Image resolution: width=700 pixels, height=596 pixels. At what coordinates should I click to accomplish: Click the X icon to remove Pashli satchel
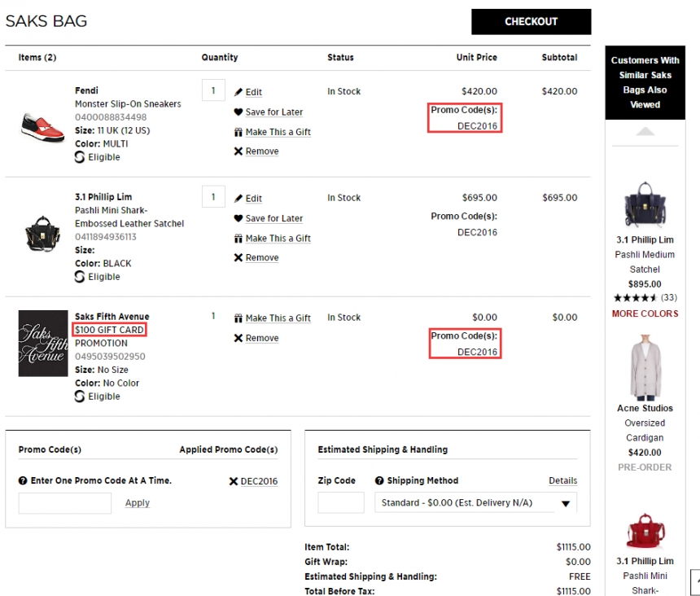point(238,257)
